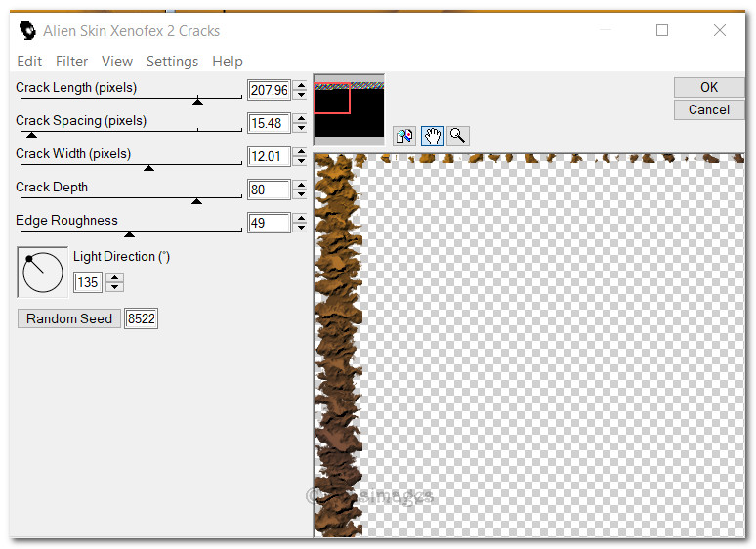This screenshot has width=756, height=549.
Task: Focus the Crack Length value field
Action: pos(269,90)
